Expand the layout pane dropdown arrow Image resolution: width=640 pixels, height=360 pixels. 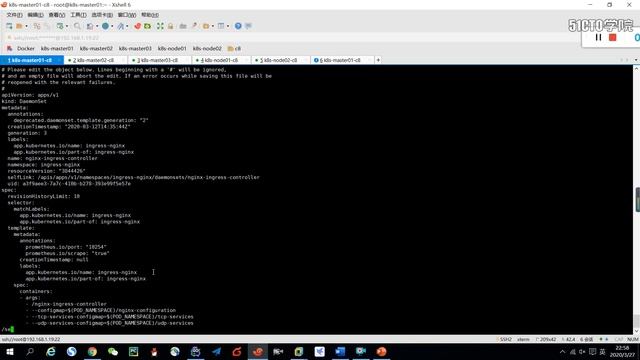(228, 26)
